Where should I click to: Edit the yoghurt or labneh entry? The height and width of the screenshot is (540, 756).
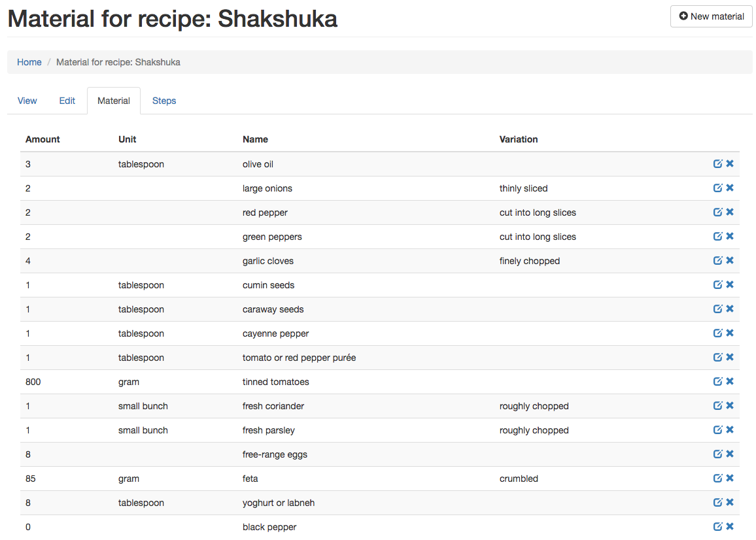click(x=717, y=503)
